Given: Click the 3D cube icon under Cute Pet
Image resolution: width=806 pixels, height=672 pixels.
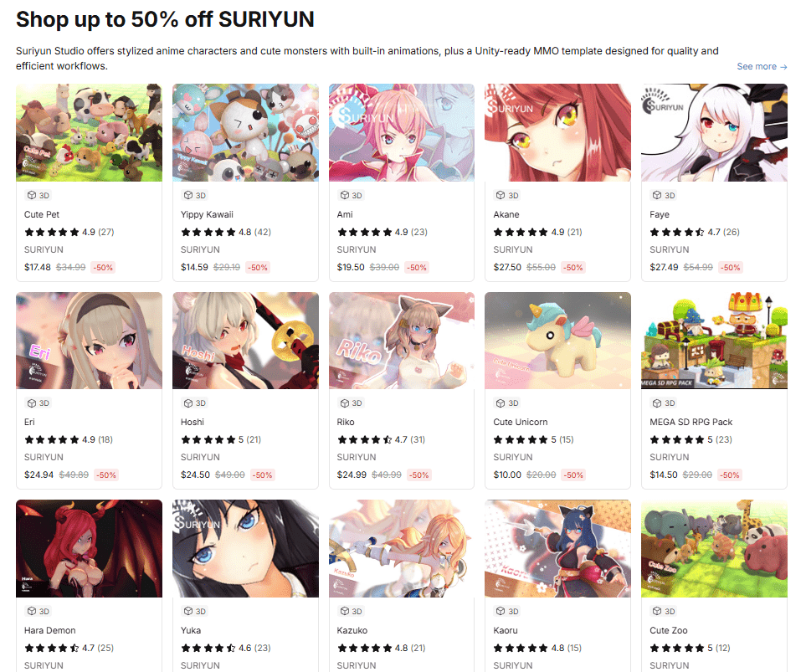Looking at the screenshot, I should click(32, 195).
